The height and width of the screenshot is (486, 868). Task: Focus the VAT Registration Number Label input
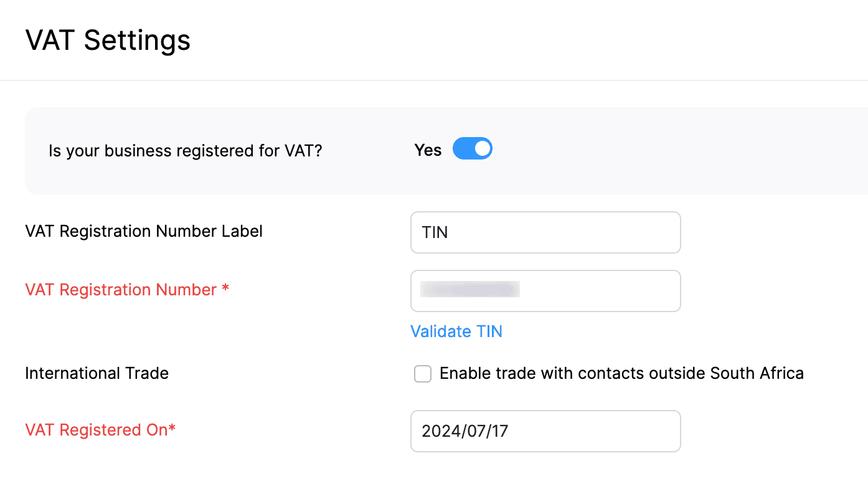[x=545, y=232]
